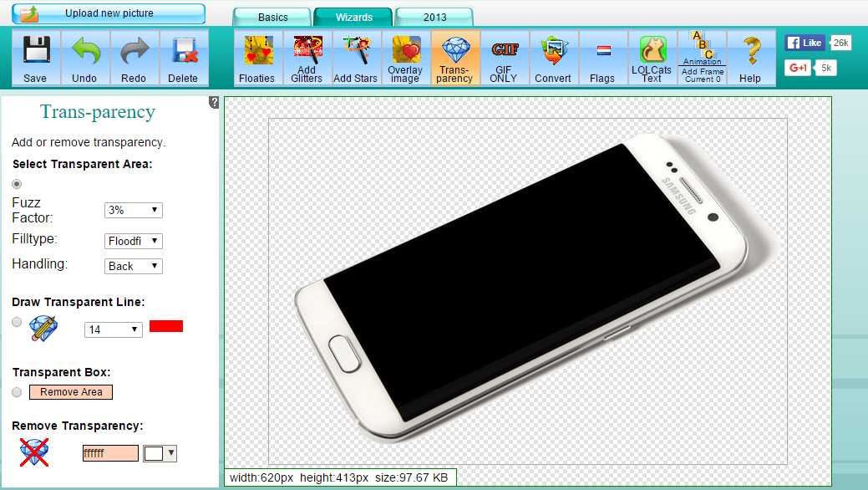Select the Draw Transparent Line radio button

pos(17,322)
